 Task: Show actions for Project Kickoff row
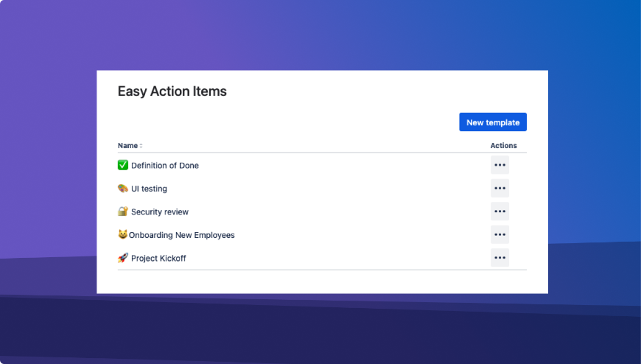point(500,258)
